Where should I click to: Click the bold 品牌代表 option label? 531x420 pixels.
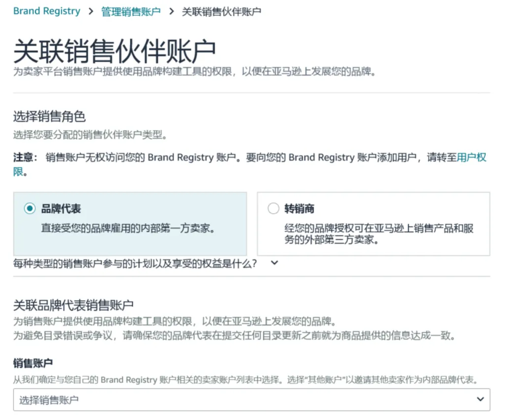[61, 209]
